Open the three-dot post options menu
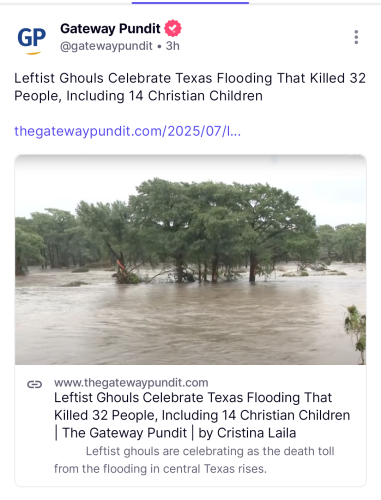This screenshot has width=381, height=500. 356,37
